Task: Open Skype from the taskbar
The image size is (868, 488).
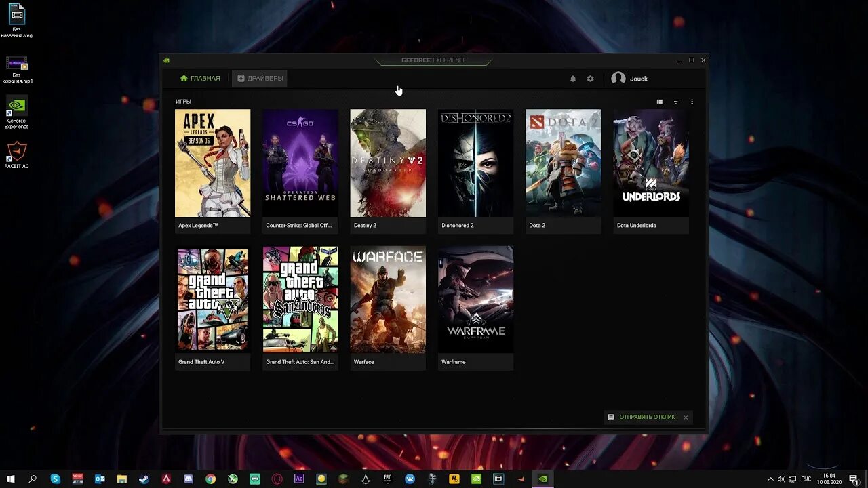Action: coord(56,479)
